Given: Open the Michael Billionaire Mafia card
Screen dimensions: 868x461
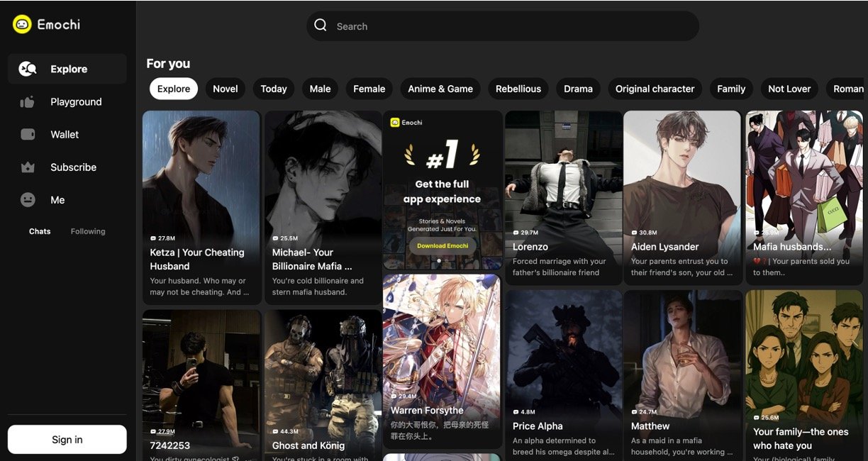Looking at the screenshot, I should (323, 207).
